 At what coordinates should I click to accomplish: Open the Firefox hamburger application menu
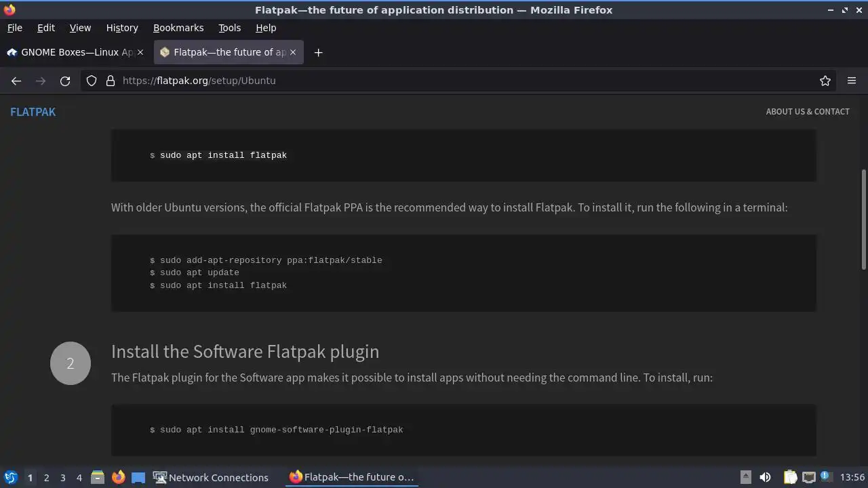852,81
